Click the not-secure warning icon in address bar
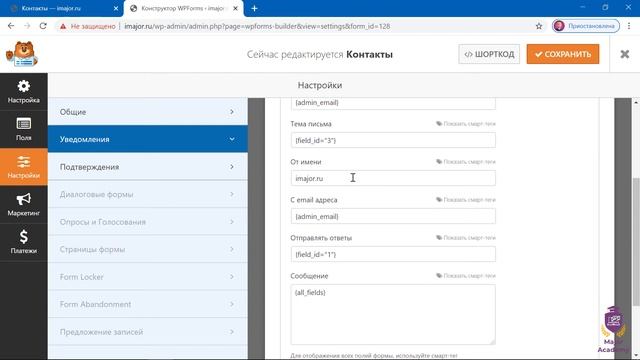The height and width of the screenshot is (360, 640). [62, 26]
